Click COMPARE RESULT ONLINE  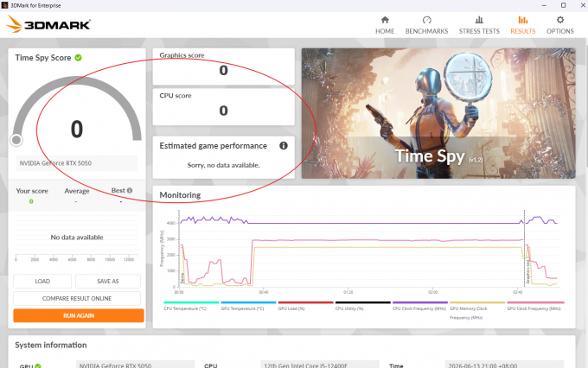coord(77,298)
